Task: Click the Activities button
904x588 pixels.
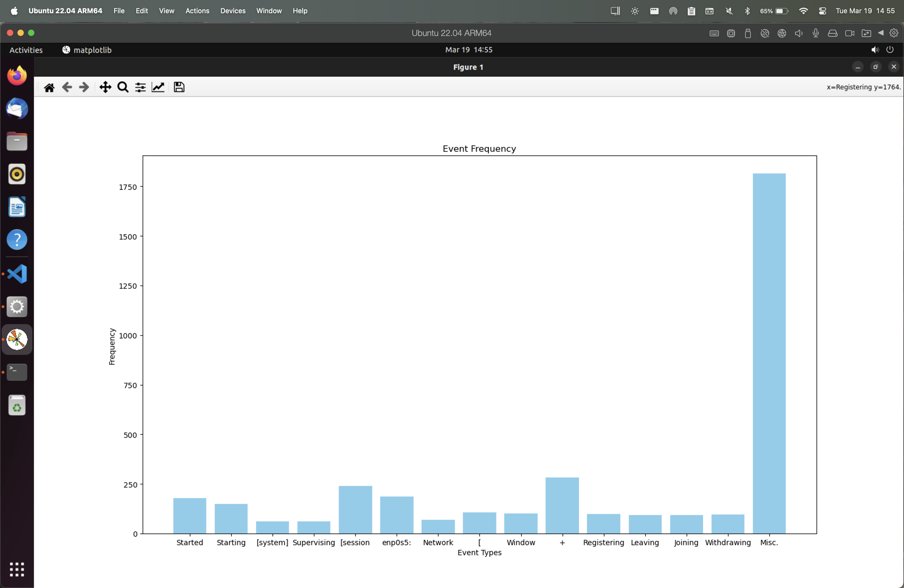Action: click(x=26, y=50)
